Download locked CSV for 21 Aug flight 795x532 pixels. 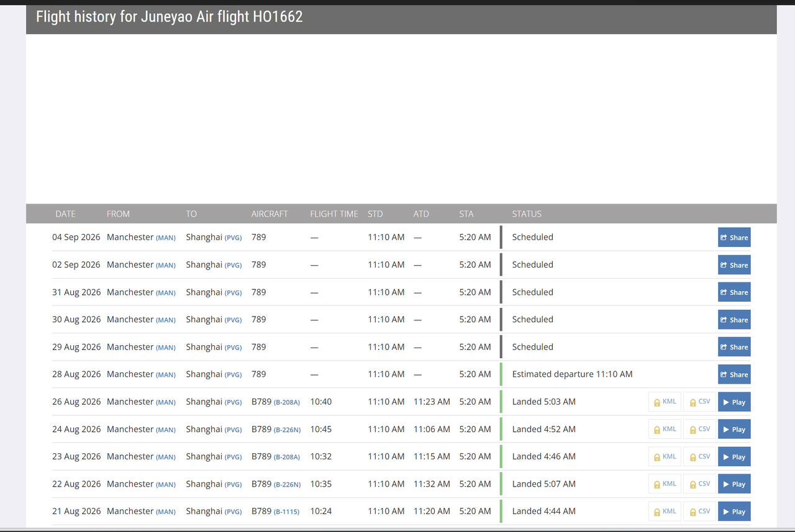coord(699,511)
